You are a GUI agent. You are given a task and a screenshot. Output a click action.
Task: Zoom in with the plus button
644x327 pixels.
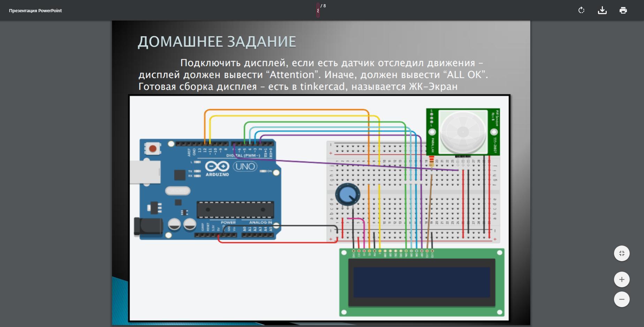(622, 280)
